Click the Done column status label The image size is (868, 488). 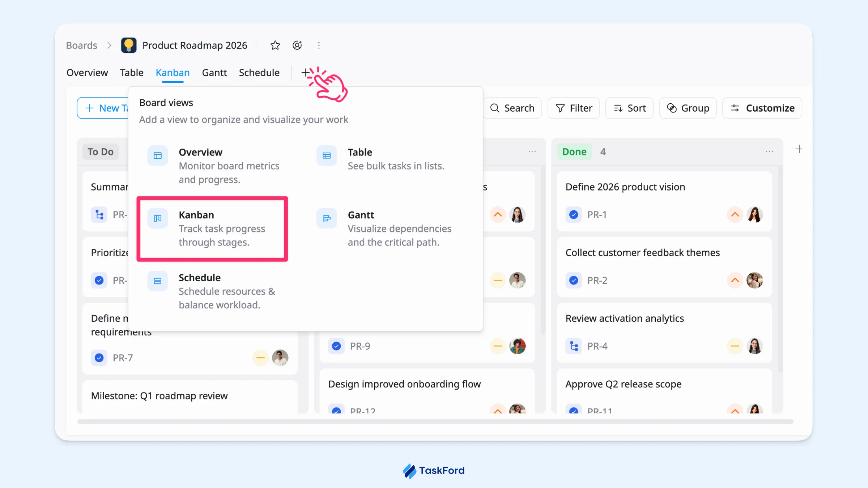574,152
